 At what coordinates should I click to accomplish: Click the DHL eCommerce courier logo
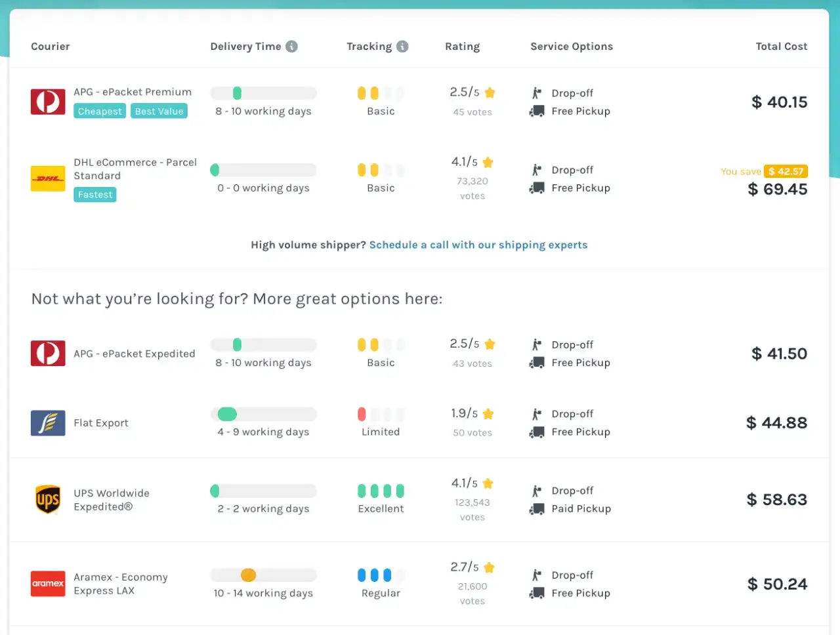coord(48,178)
